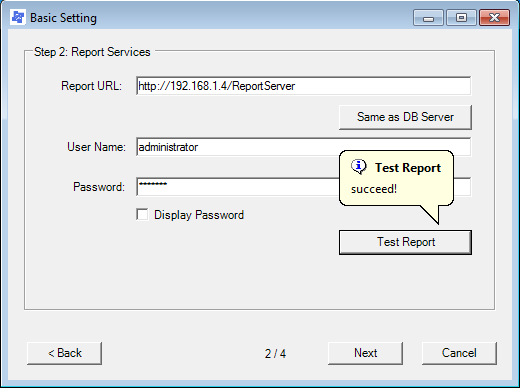520x388 pixels.
Task: Run the Test Report button
Action: (x=405, y=242)
